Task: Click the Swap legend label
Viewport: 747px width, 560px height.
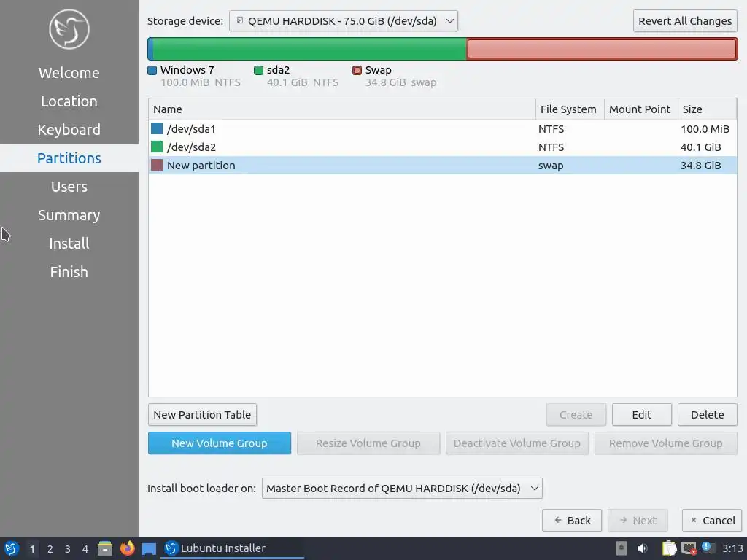Action: coord(379,70)
